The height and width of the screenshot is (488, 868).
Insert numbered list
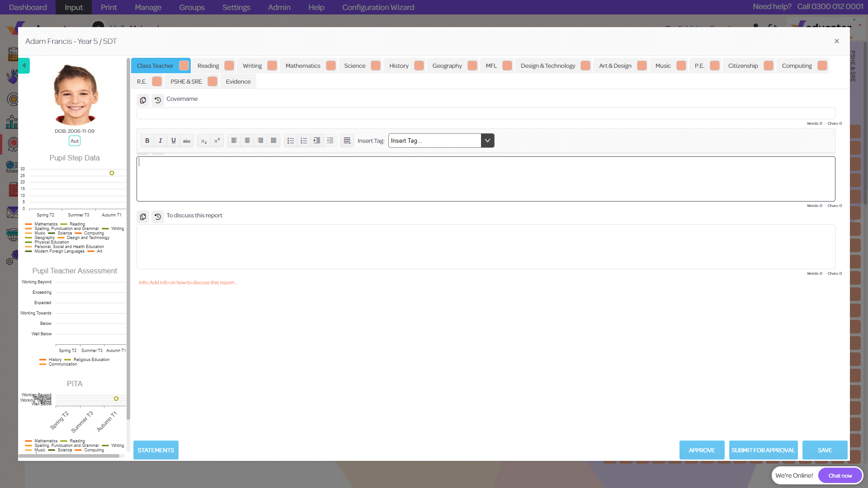(304, 141)
